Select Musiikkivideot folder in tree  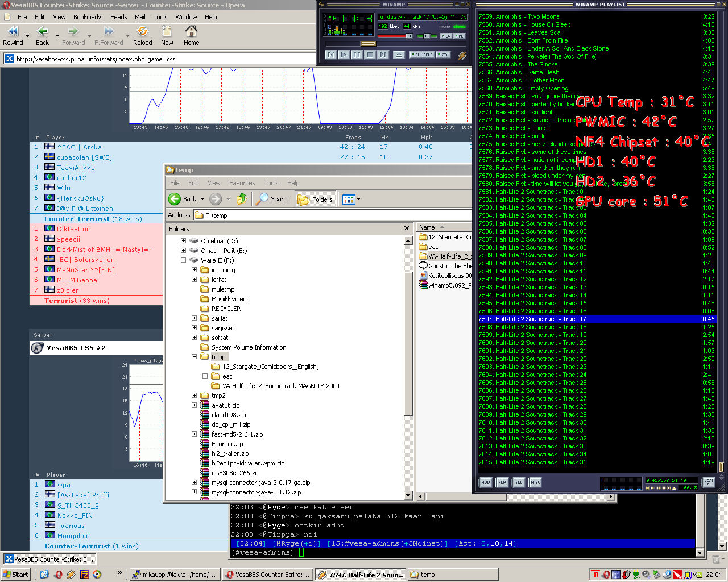pyautogui.click(x=230, y=299)
